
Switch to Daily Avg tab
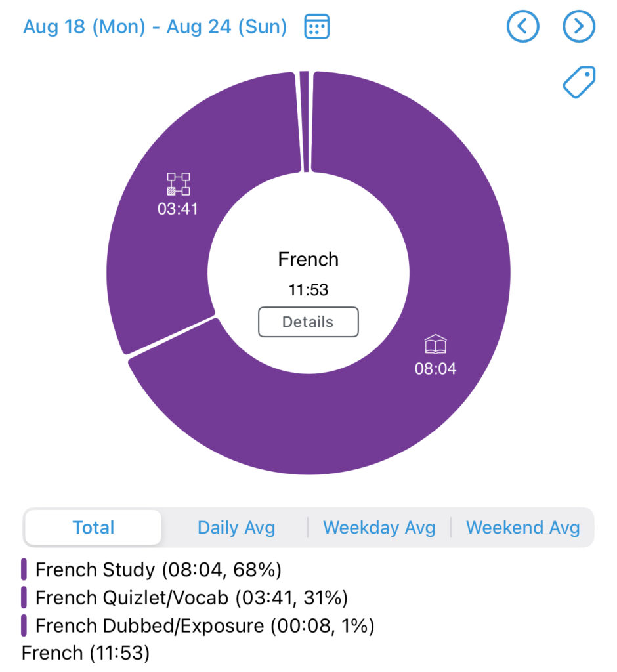(236, 528)
